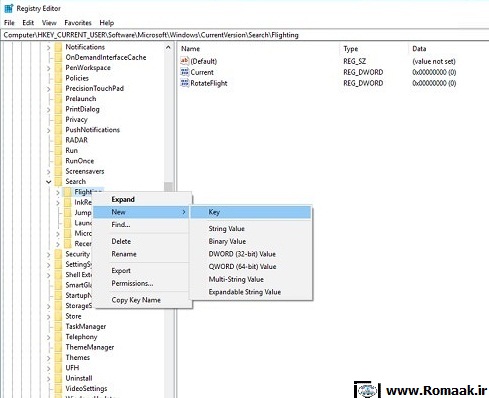
Task: Click the tree scroll-up arrow
Action: [168, 48]
